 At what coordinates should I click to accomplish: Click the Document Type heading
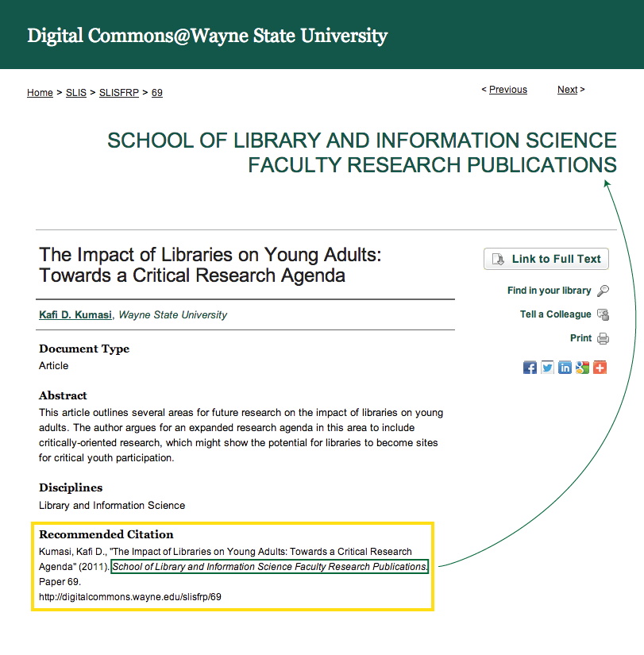(84, 349)
